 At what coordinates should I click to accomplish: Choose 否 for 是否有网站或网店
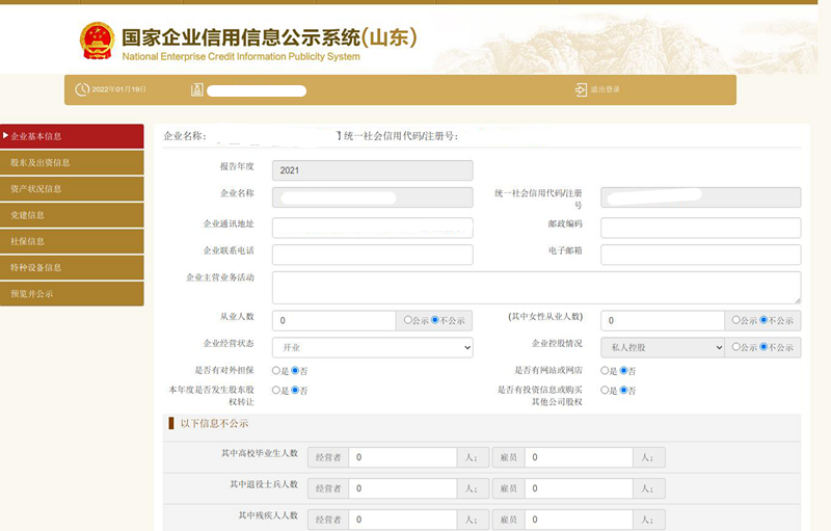tap(624, 370)
